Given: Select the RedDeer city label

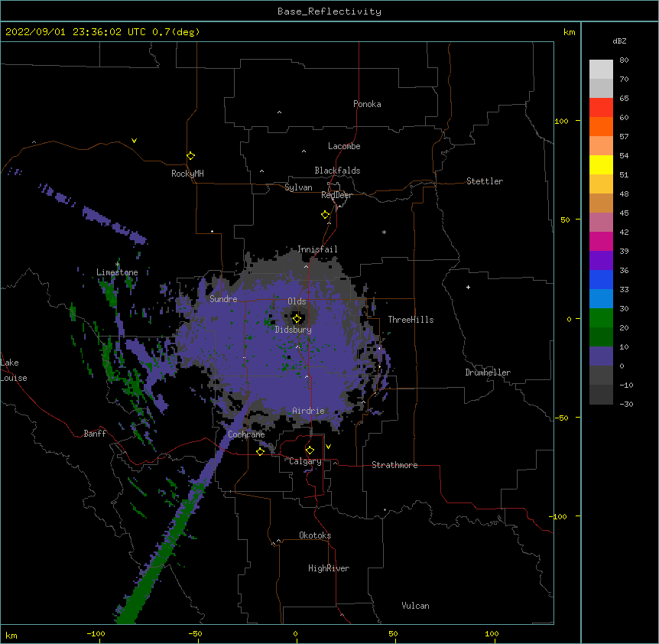Looking at the screenshot, I should 336,195.
